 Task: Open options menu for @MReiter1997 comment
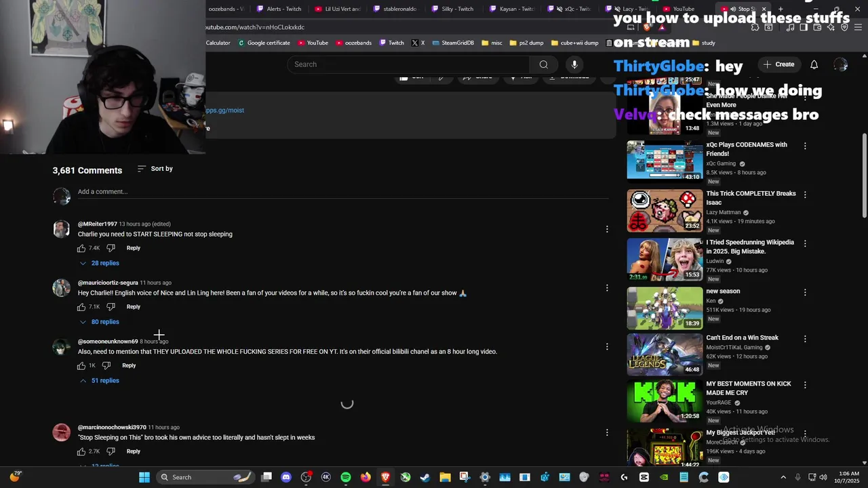click(607, 229)
